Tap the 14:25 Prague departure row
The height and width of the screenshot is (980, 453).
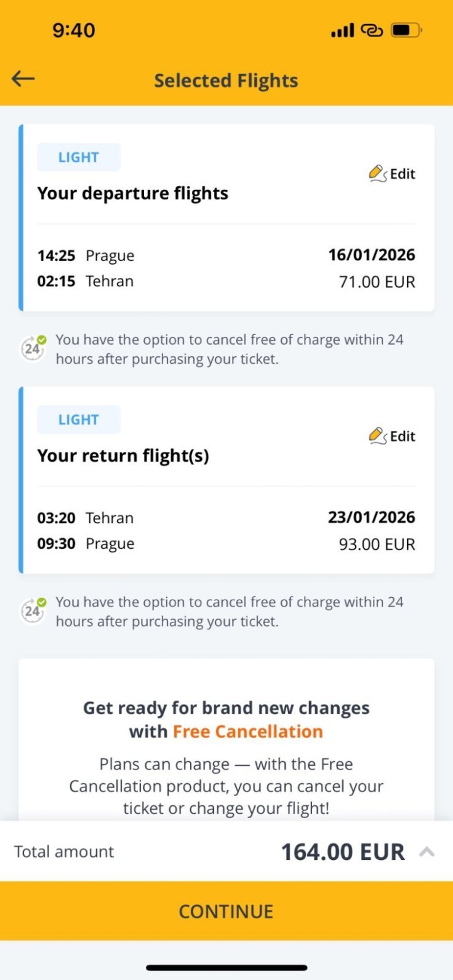86,256
